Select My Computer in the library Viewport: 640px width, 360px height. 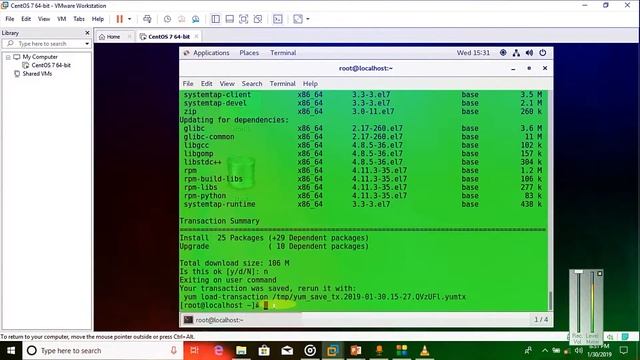40,57
